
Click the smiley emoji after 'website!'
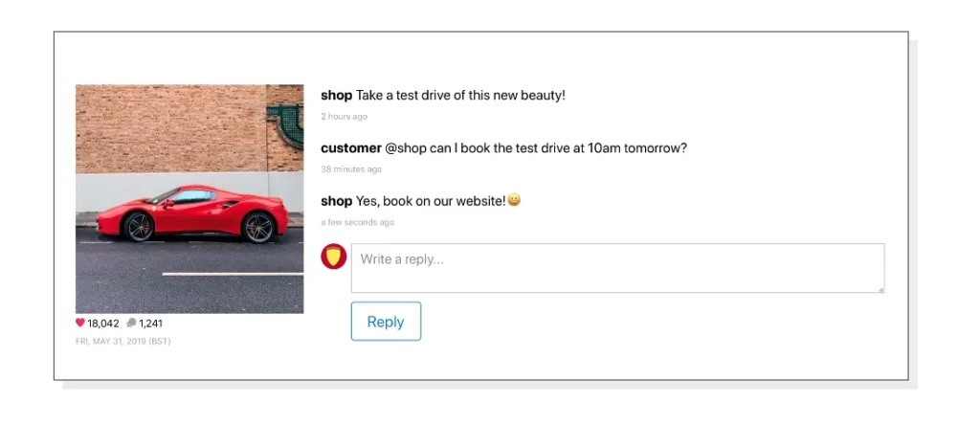coord(514,201)
